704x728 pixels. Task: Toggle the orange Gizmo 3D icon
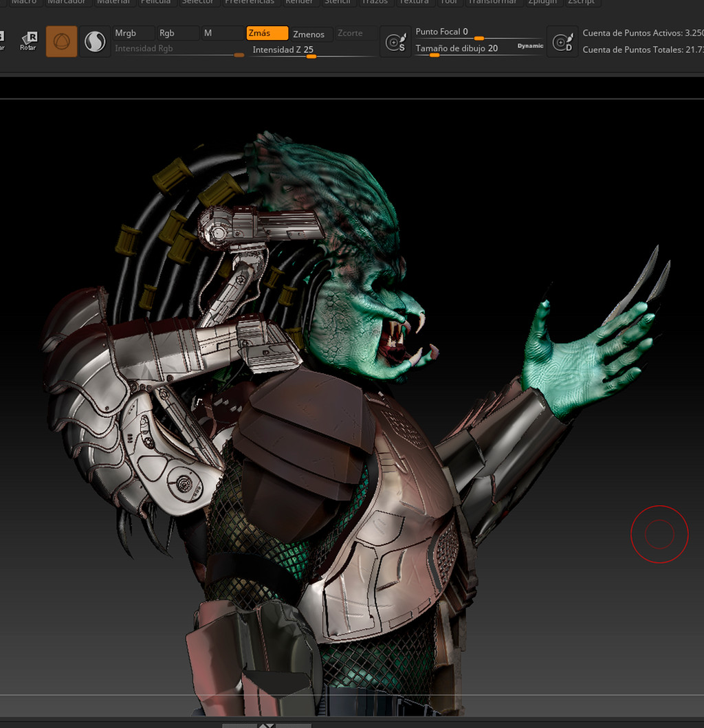(61, 41)
